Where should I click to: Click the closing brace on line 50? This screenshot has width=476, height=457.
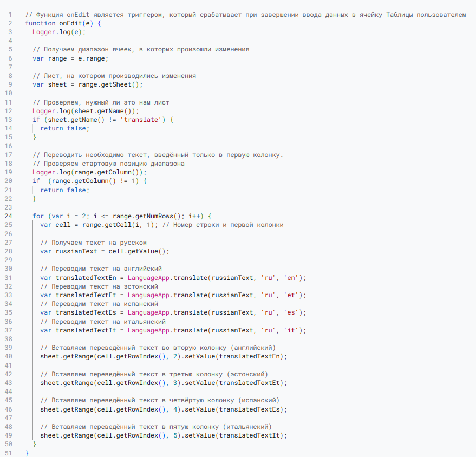pyautogui.click(x=34, y=444)
